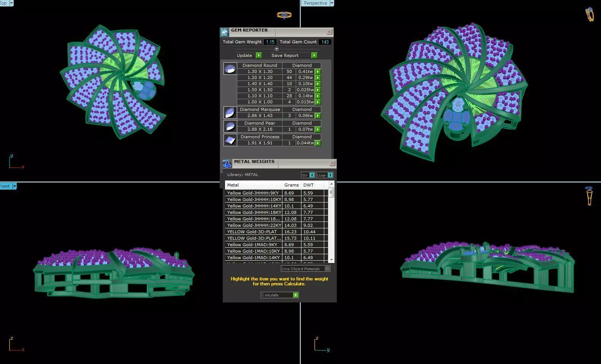Click the ring icon in Perspective viewport corner

pyautogui.click(x=589, y=14)
